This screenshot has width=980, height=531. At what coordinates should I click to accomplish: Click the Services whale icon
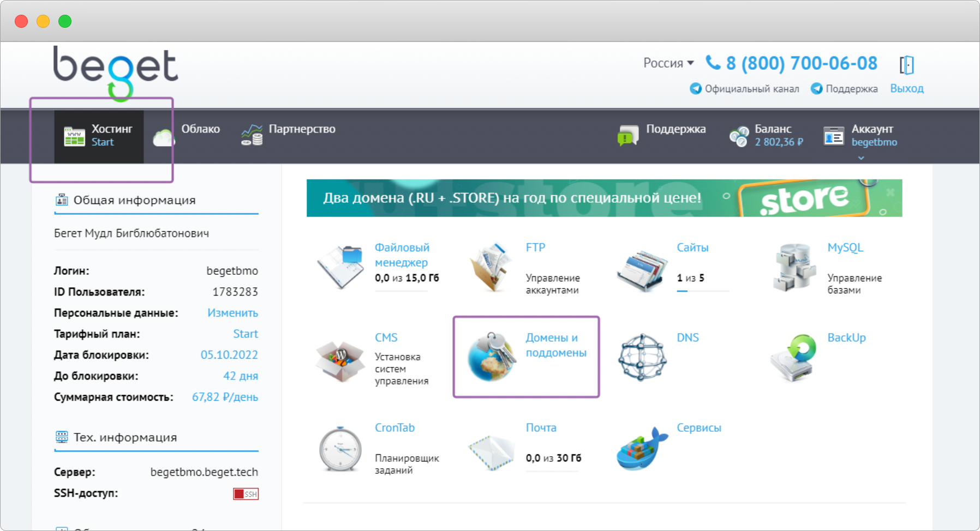[x=642, y=449]
